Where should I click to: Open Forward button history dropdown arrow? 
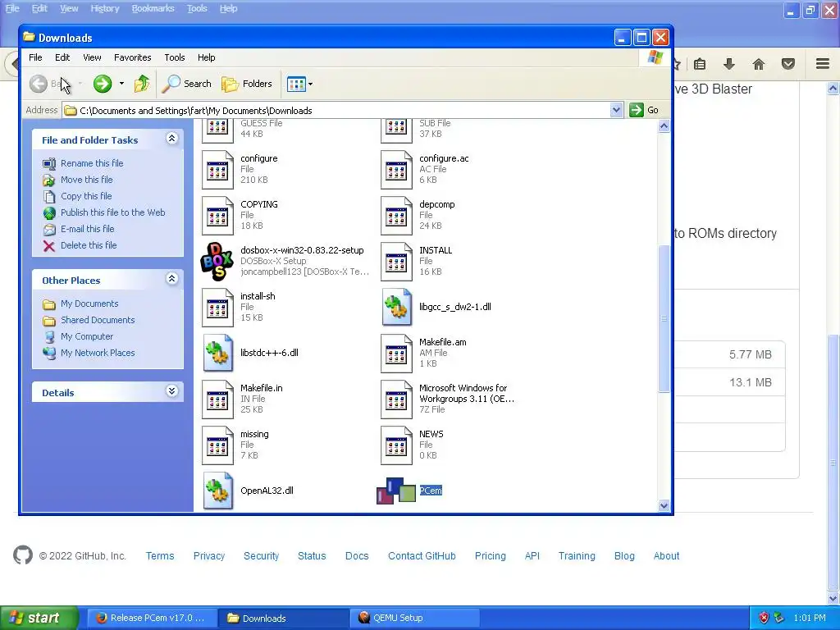pyautogui.click(x=121, y=84)
